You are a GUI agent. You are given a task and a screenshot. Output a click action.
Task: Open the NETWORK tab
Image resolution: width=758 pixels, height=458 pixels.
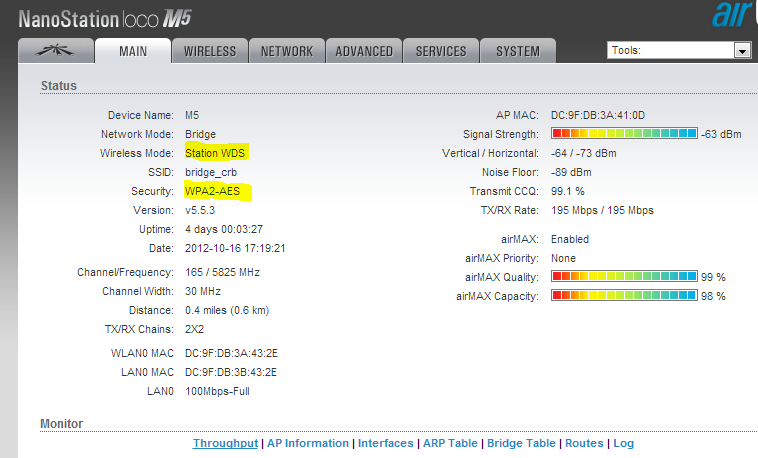pyautogui.click(x=287, y=51)
